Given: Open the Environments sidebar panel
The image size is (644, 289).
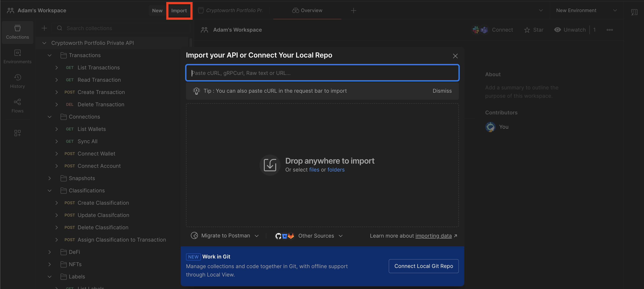Looking at the screenshot, I should click(x=17, y=57).
